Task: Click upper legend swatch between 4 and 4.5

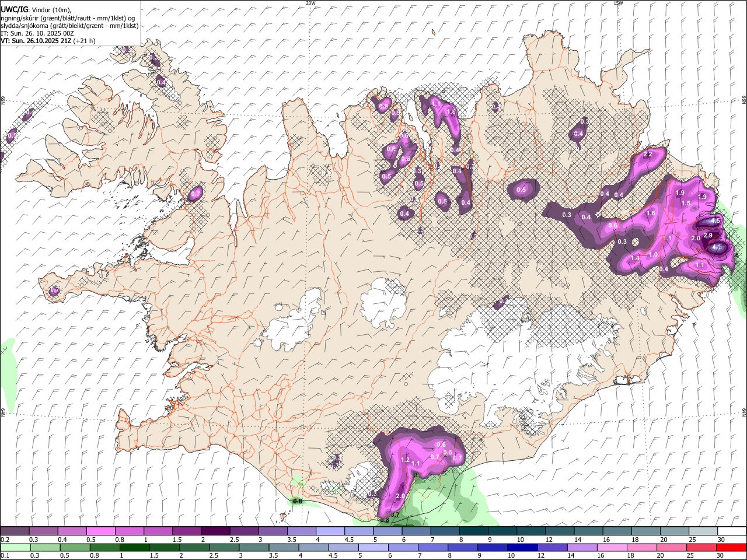Action: click(330, 531)
